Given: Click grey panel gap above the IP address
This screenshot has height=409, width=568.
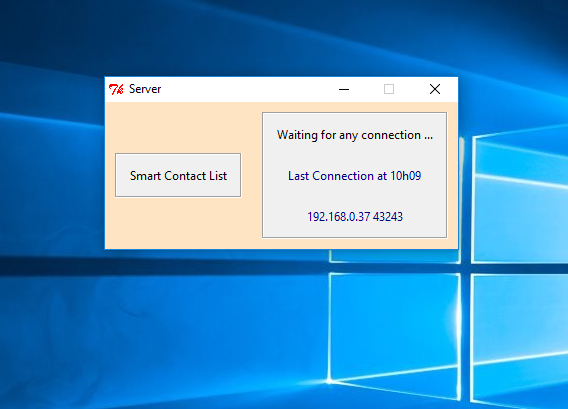Looking at the screenshot, I should (x=355, y=196).
